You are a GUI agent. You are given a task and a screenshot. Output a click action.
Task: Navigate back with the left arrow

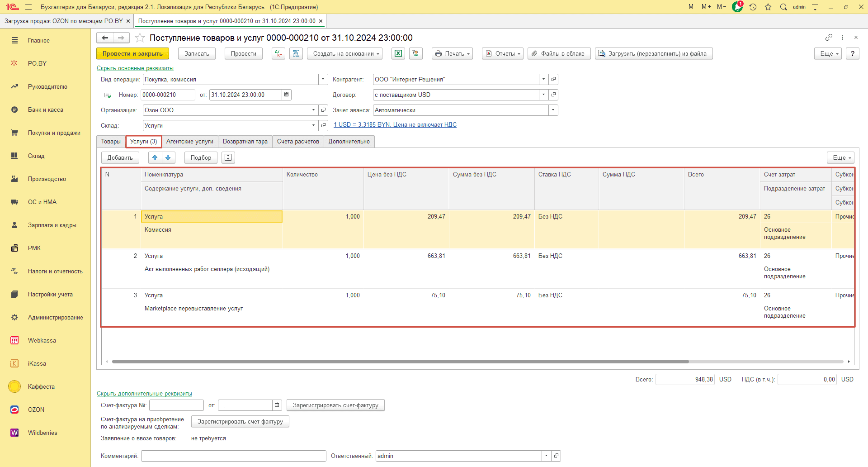[x=105, y=38]
